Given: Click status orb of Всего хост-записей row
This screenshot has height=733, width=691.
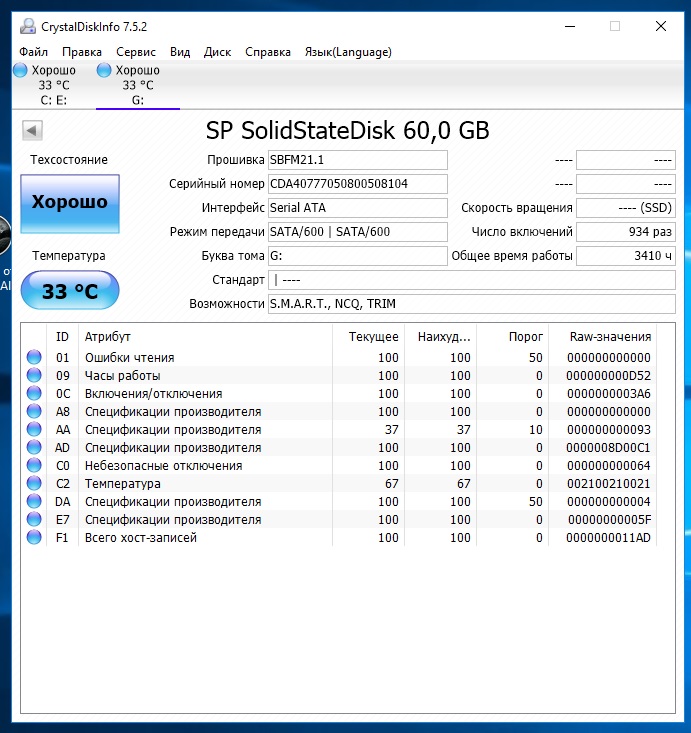Looking at the screenshot, I should tap(34, 538).
